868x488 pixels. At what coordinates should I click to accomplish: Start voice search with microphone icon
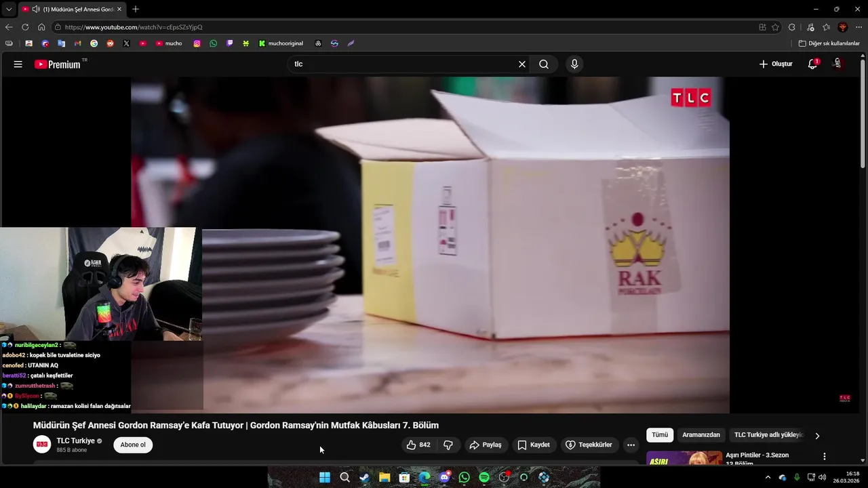[574, 64]
